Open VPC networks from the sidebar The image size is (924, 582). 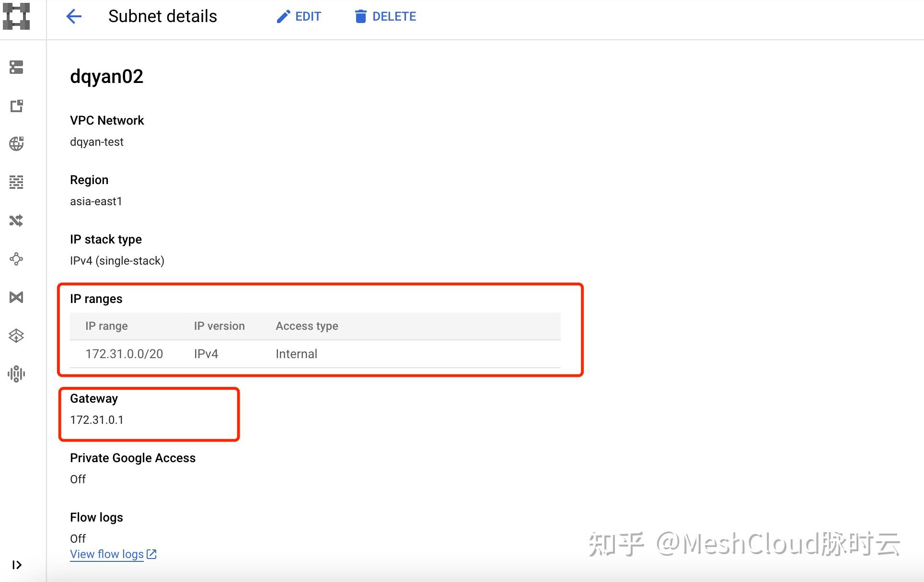pos(16,67)
